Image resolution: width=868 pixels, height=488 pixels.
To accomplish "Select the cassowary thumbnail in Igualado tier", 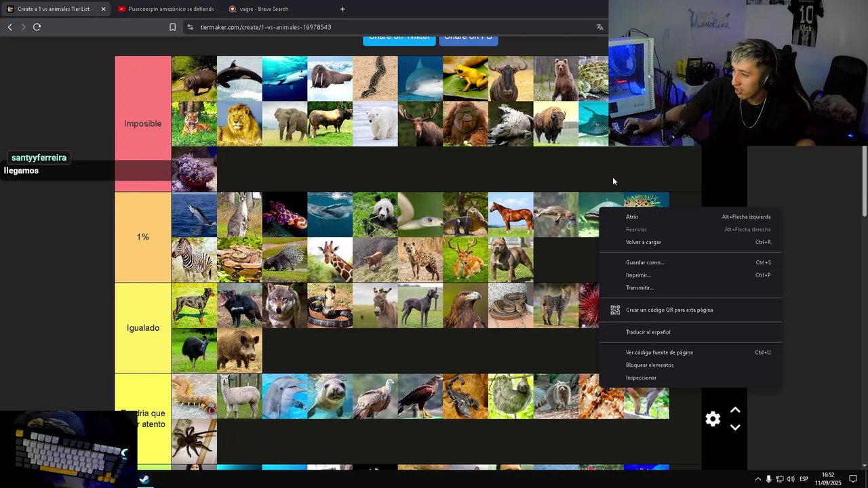I will 194,351.
